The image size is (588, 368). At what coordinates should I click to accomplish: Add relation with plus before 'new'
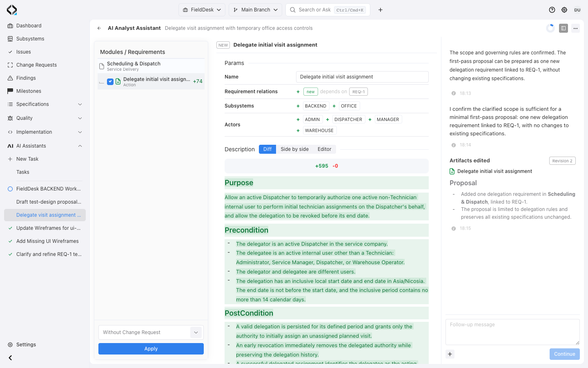point(298,92)
